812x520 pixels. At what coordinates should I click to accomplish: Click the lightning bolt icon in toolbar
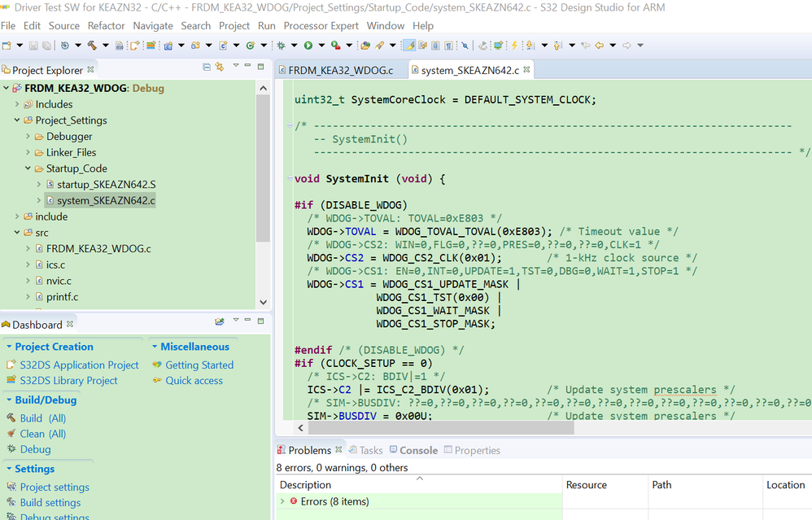(x=513, y=46)
